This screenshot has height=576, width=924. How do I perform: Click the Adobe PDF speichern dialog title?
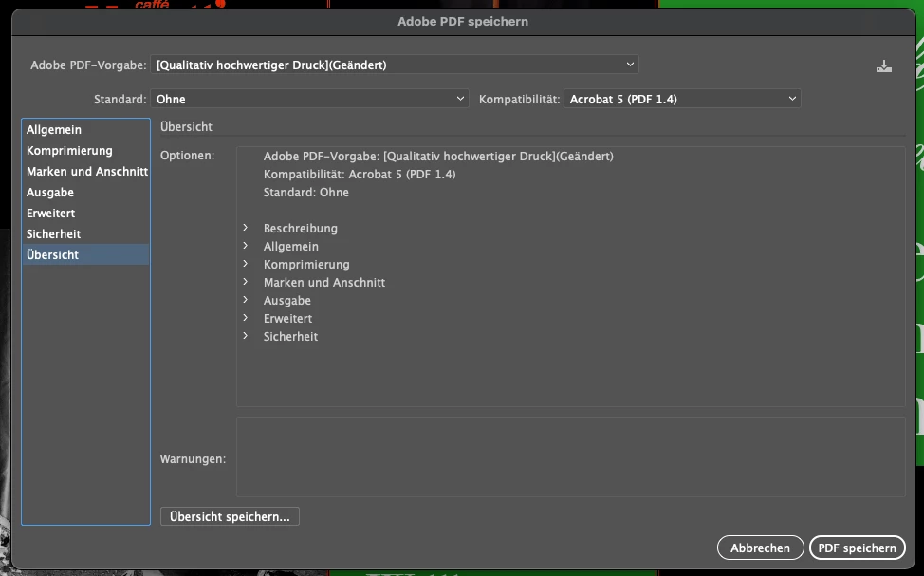point(463,21)
